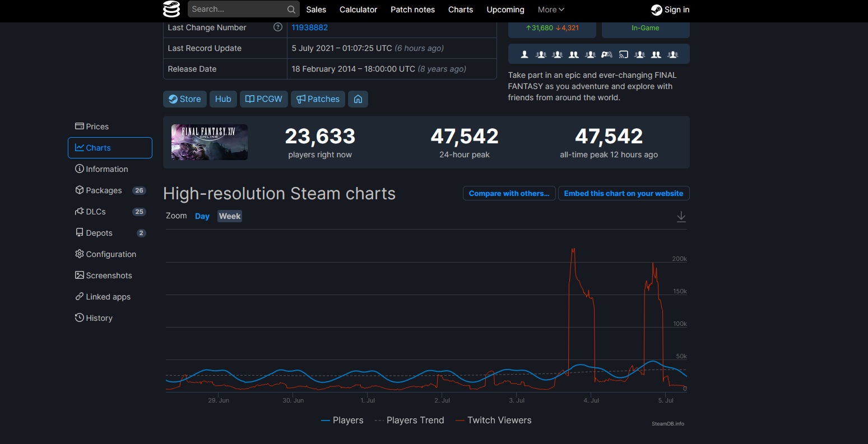The width and height of the screenshot is (868, 444).
Task: Click the 3. Jul axis label
Action: (x=517, y=400)
